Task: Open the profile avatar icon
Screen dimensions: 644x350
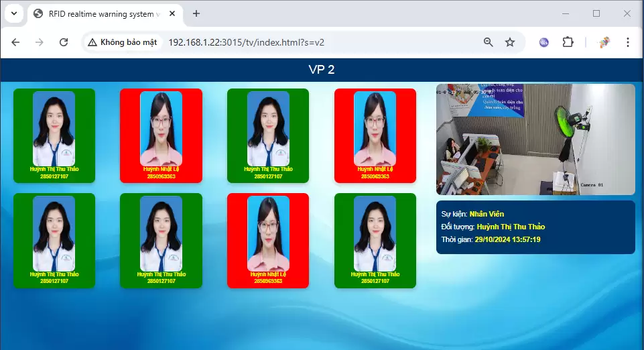Action: [x=604, y=42]
